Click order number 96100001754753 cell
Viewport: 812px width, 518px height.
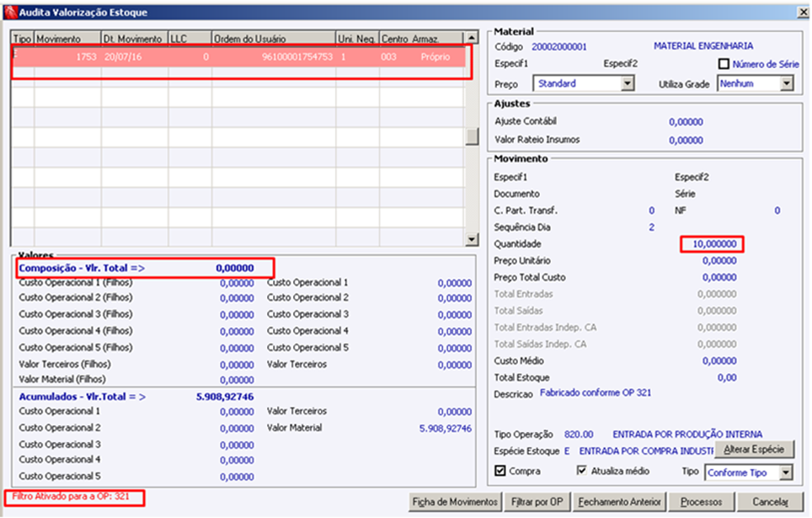274,57
